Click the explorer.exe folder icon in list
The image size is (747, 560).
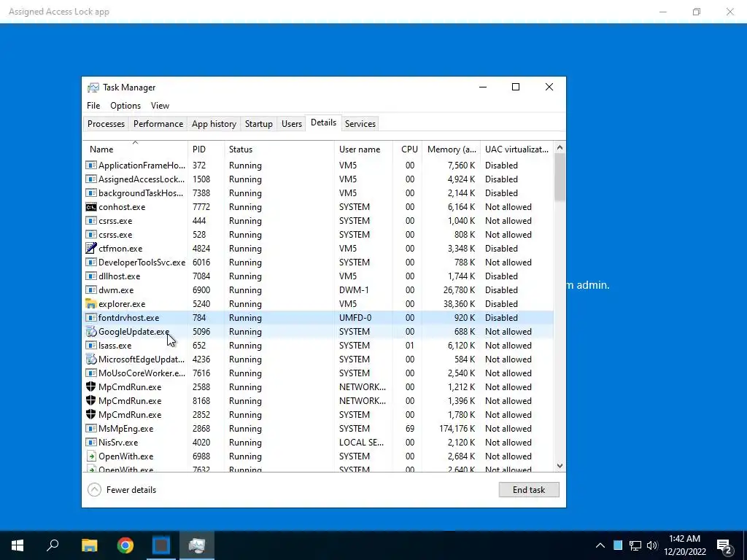pos(91,304)
